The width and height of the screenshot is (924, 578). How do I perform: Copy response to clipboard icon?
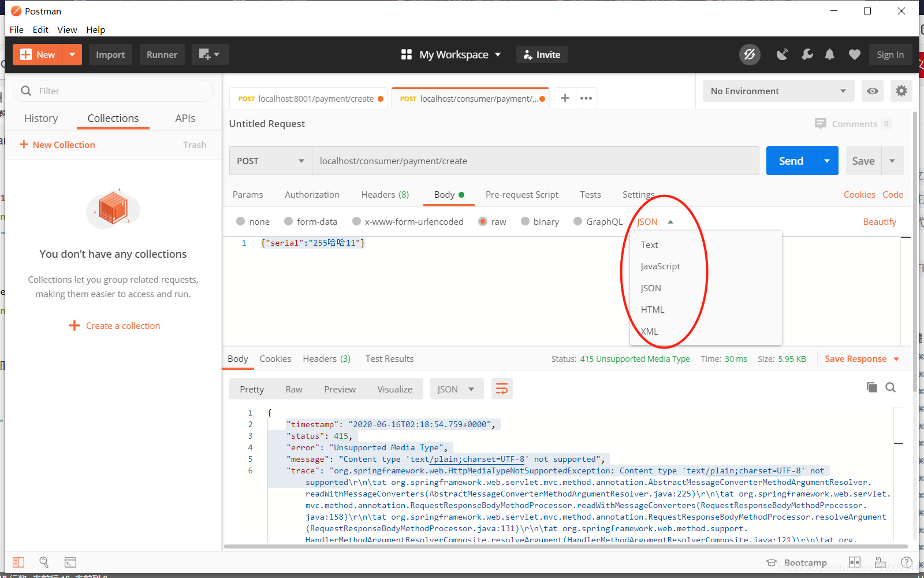[872, 387]
